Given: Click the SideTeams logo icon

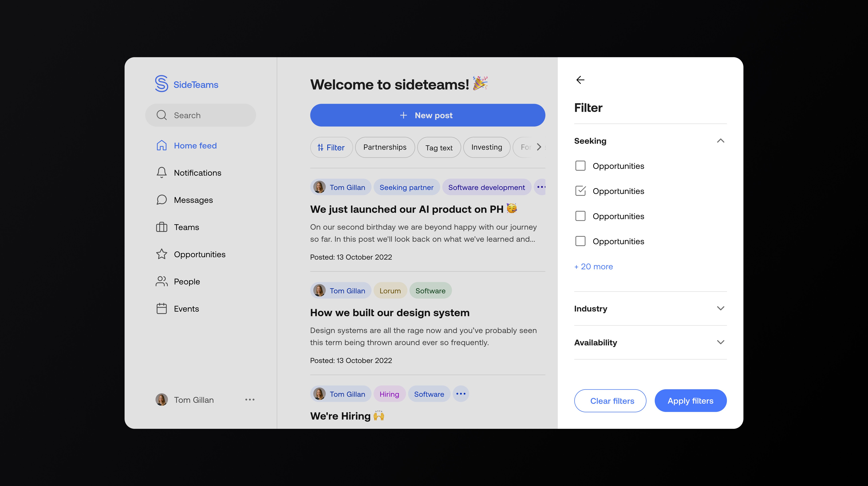Looking at the screenshot, I should click(x=161, y=84).
